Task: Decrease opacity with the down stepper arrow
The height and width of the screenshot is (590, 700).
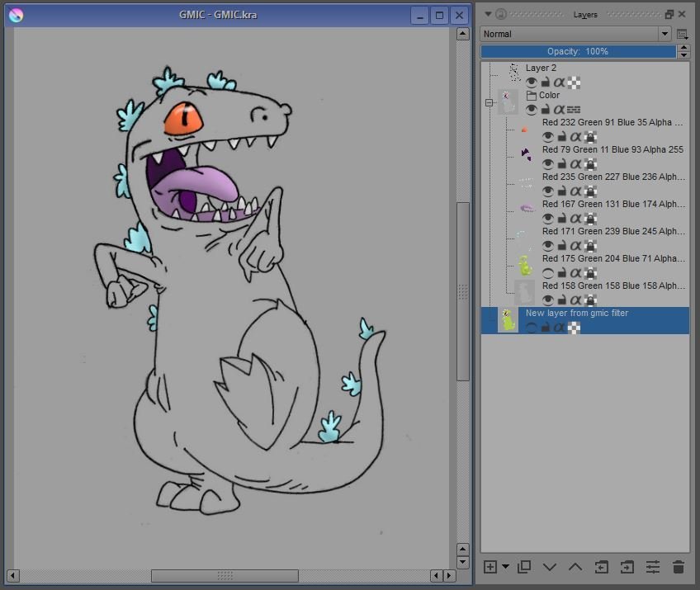Action: [684, 55]
